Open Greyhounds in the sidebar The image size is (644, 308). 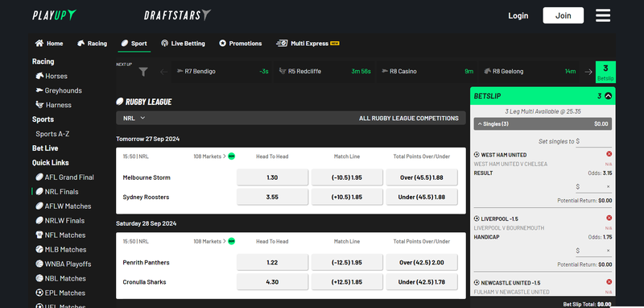[x=59, y=90]
